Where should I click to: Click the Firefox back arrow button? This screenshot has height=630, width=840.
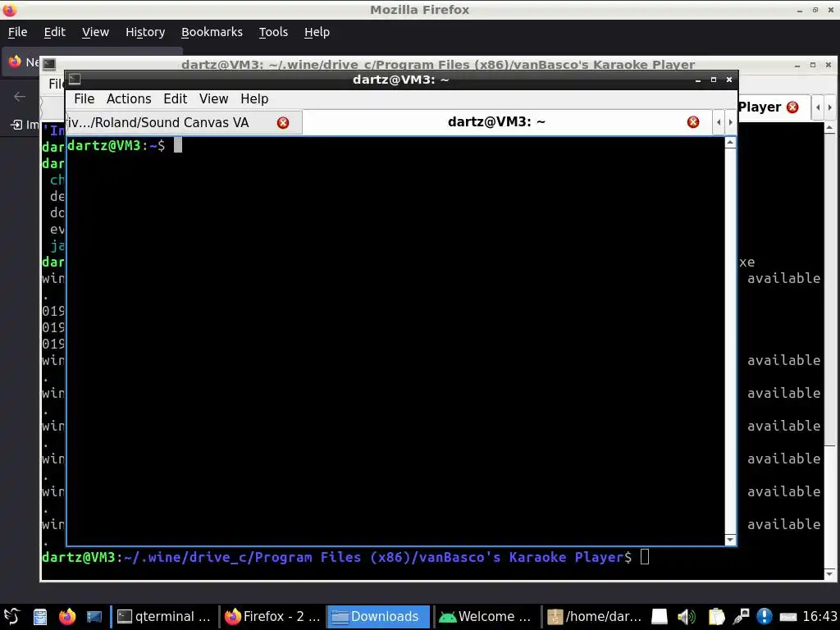[x=20, y=97]
